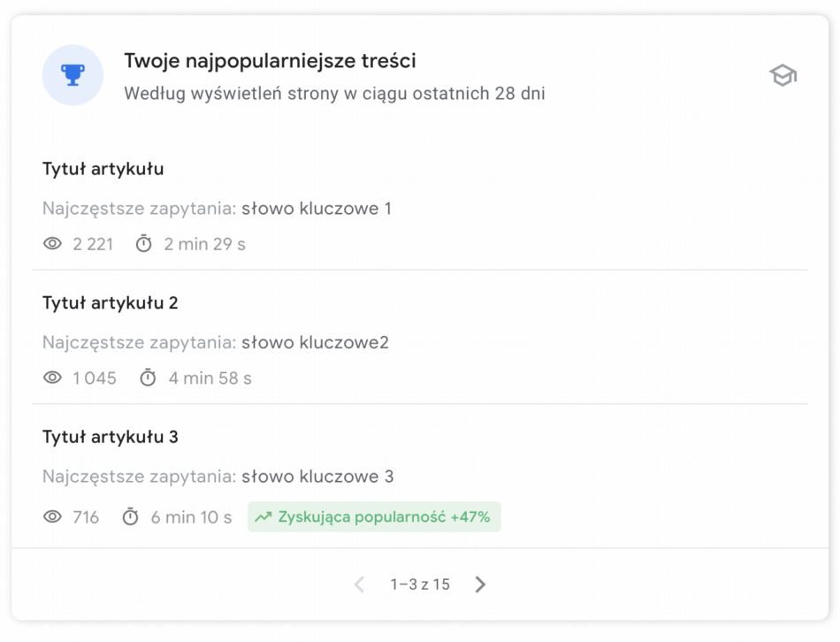Viewport: 840px width, 642px height.
Task: Click the eye icon beside 2 221 views
Action: click(x=53, y=244)
